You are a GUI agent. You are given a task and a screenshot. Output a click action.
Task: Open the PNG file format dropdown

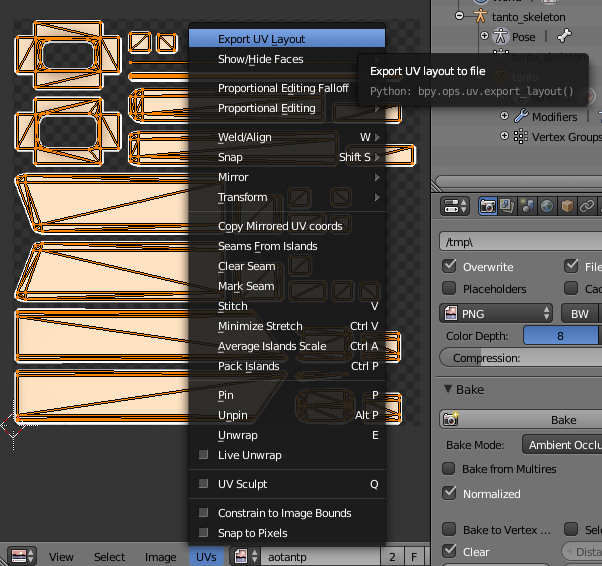(496, 314)
